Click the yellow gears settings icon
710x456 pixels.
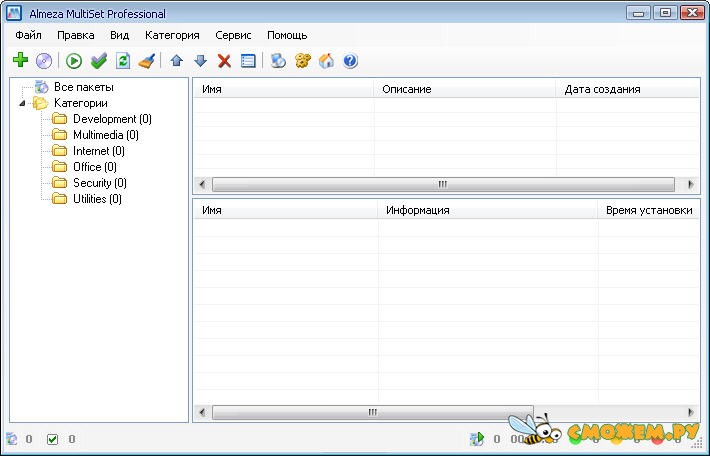click(303, 61)
